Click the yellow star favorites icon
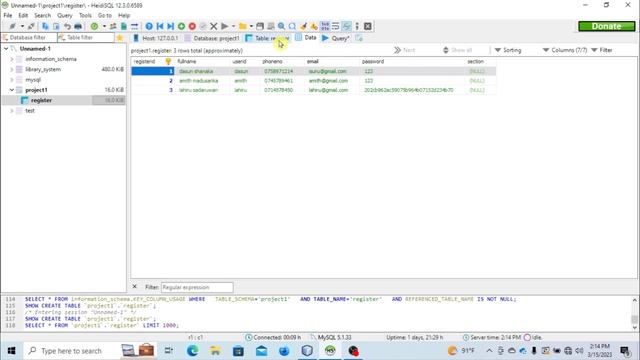Screen dimensions: 640x360 coord(120,38)
